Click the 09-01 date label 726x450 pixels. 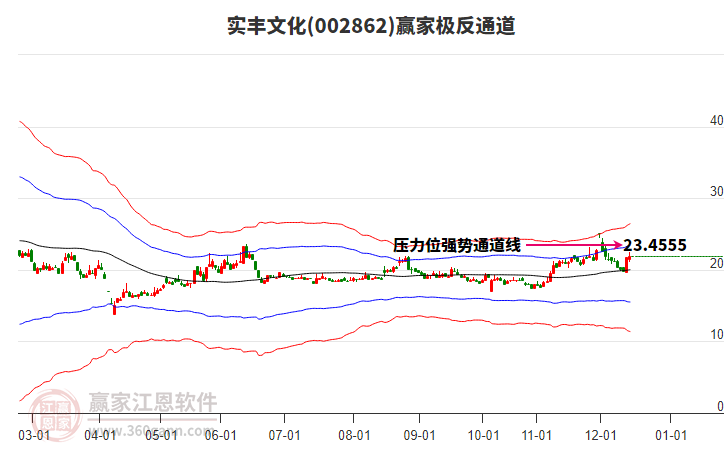coord(419,436)
